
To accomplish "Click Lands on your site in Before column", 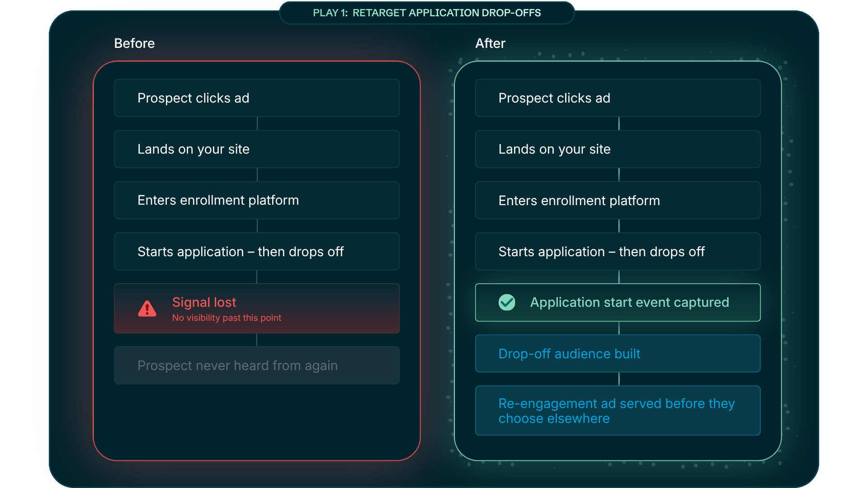I will (256, 149).
